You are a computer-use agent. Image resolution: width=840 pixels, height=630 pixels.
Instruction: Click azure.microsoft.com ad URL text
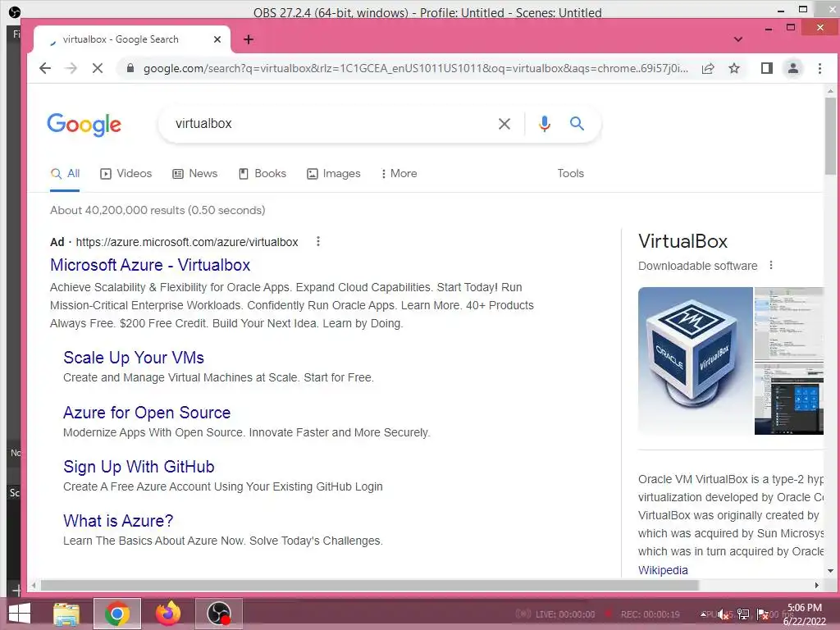click(187, 242)
